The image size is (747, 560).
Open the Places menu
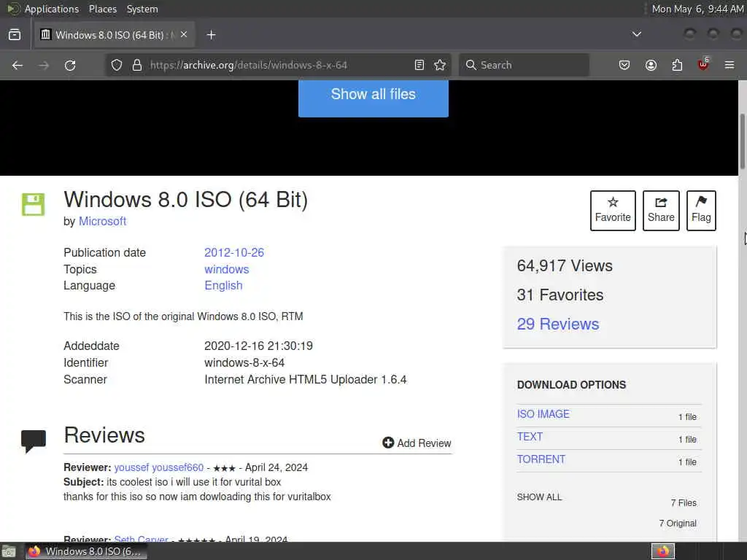102,9
